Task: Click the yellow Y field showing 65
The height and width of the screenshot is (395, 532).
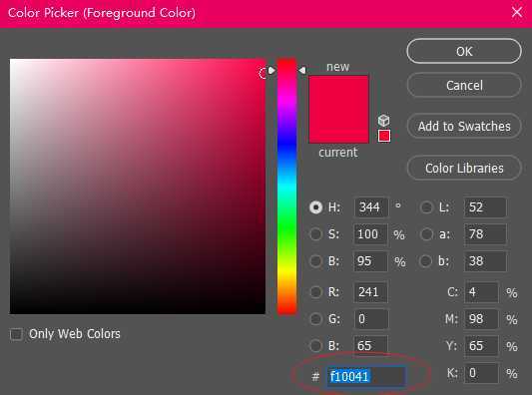Action: (481, 345)
